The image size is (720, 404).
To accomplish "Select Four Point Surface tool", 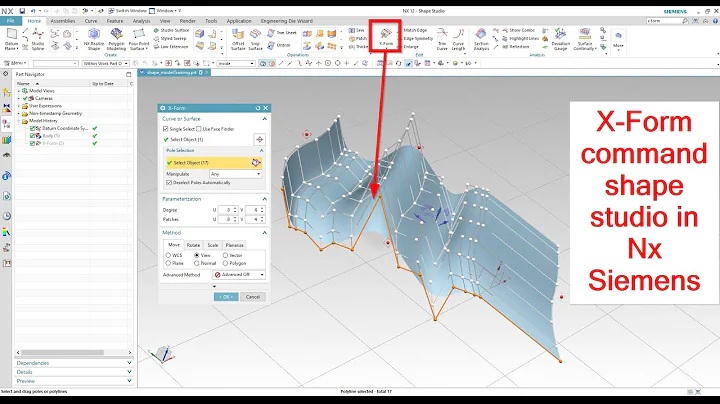I will pos(138,39).
